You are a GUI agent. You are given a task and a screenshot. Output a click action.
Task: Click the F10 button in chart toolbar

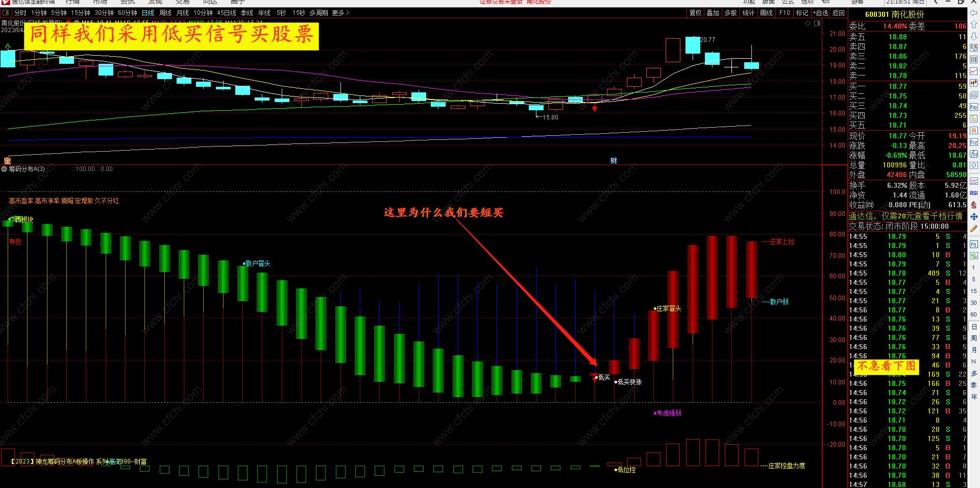click(x=785, y=13)
